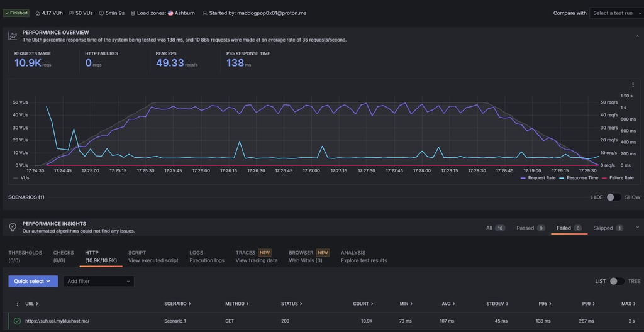The width and height of the screenshot is (644, 332).
Task: Click the Started by user icon
Action: click(204, 13)
